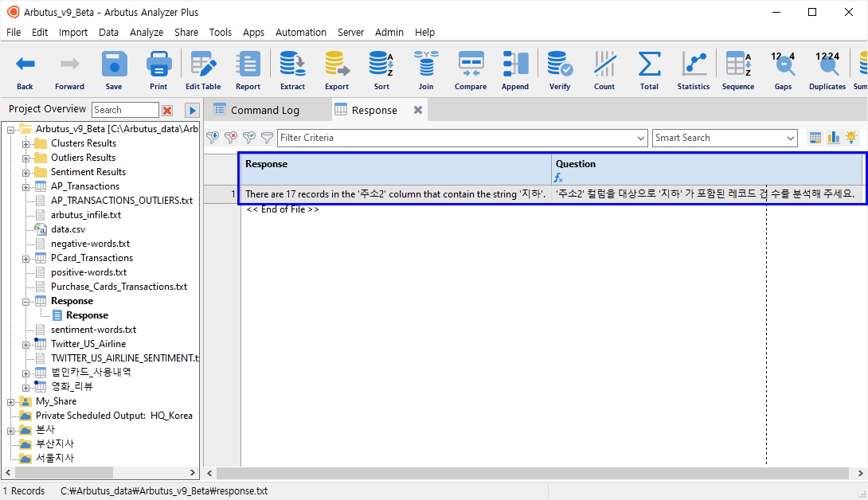Select data.csv in project tree
This screenshot has height=500, width=868.
tap(68, 229)
